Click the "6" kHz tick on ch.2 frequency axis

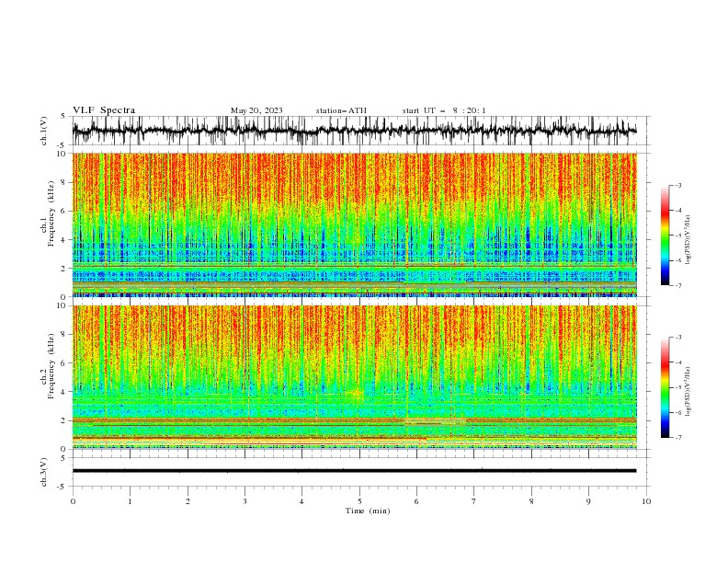click(x=64, y=363)
